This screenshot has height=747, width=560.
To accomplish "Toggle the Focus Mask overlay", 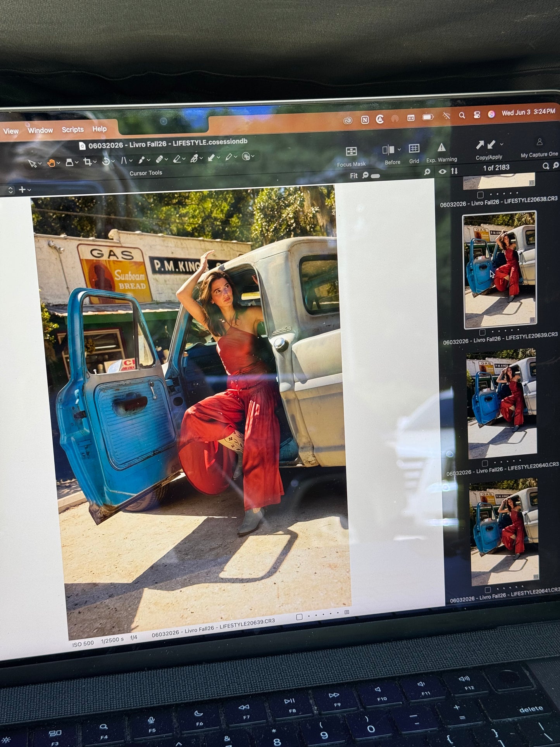I will click(351, 151).
